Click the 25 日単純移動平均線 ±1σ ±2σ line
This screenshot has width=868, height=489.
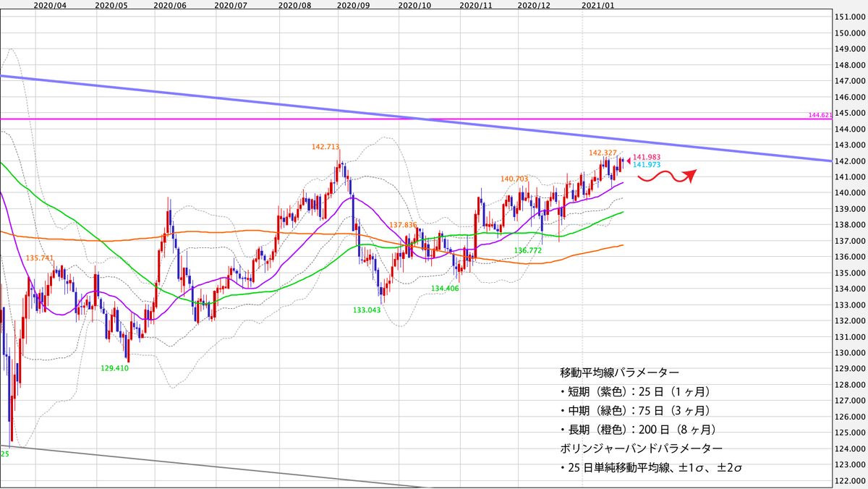point(652,468)
